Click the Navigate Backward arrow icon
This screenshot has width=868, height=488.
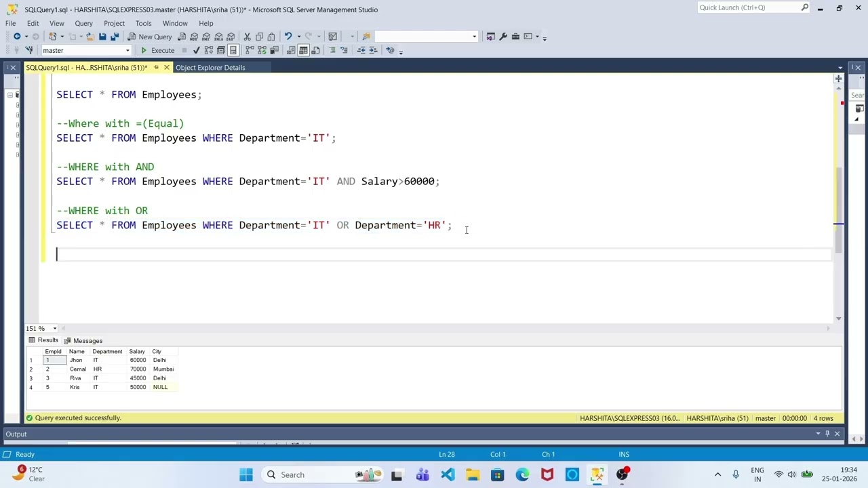pyautogui.click(x=17, y=37)
